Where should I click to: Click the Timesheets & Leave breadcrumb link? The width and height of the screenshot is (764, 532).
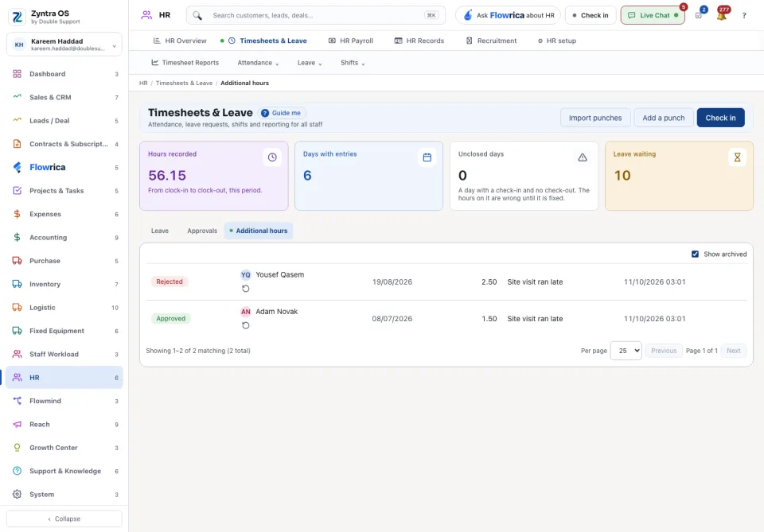point(184,83)
